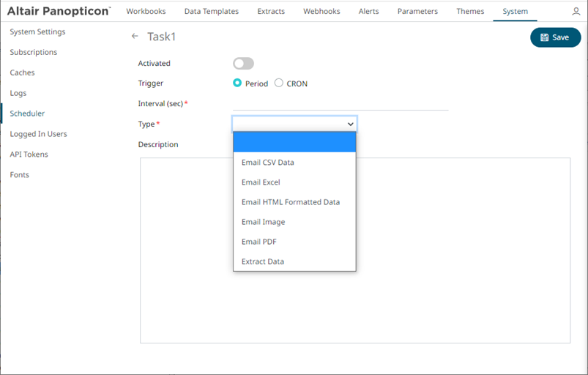Screen dimensions: 588x375
Task: Open Logged In Users page
Action: click(x=38, y=134)
